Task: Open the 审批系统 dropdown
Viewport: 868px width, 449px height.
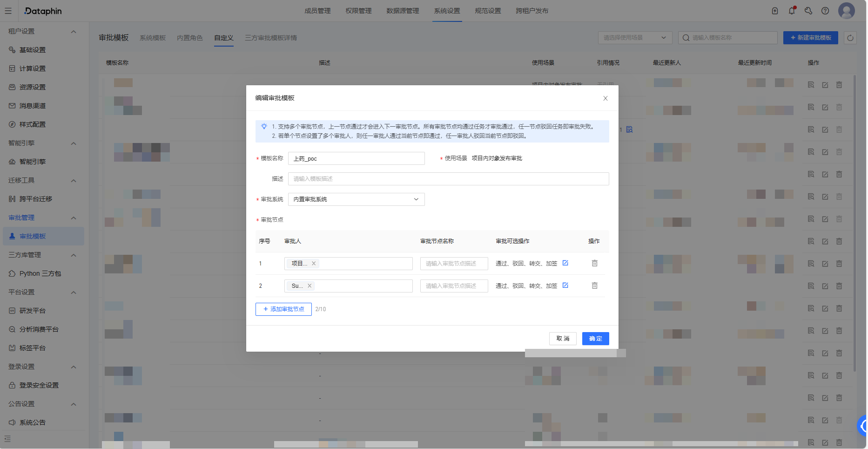Action: pos(356,199)
